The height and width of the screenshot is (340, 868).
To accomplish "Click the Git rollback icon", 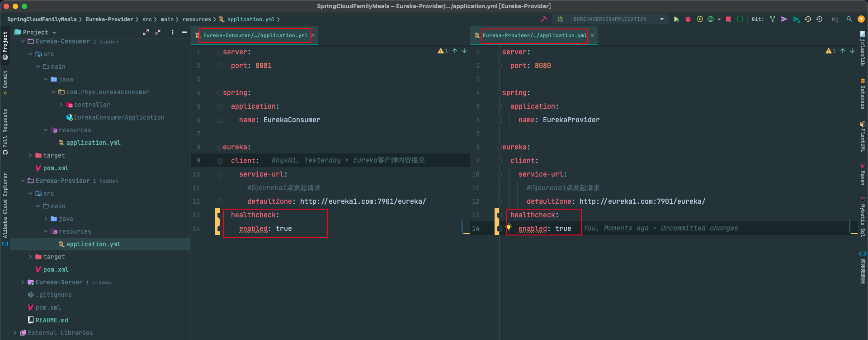I will (x=819, y=19).
